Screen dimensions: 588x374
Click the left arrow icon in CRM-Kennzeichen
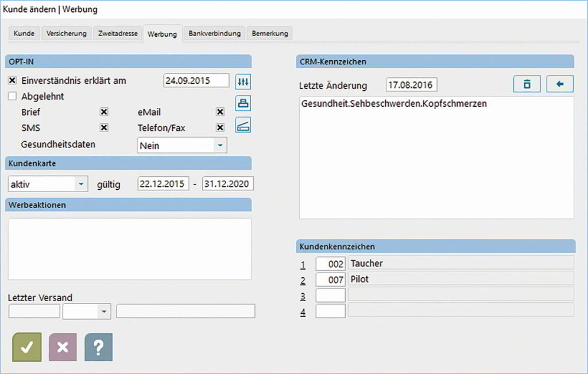[x=560, y=84]
